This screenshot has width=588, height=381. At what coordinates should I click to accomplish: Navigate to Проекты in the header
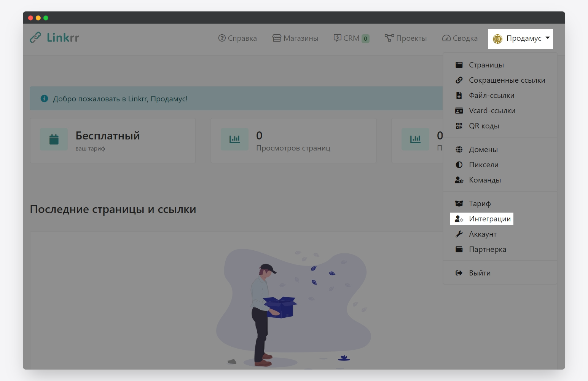coord(406,38)
